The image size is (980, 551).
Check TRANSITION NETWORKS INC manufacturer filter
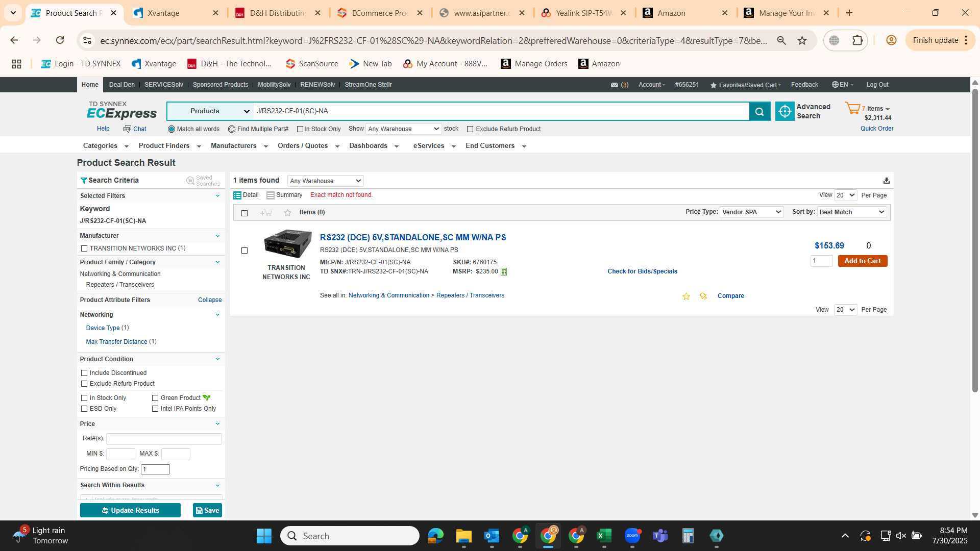pyautogui.click(x=84, y=248)
